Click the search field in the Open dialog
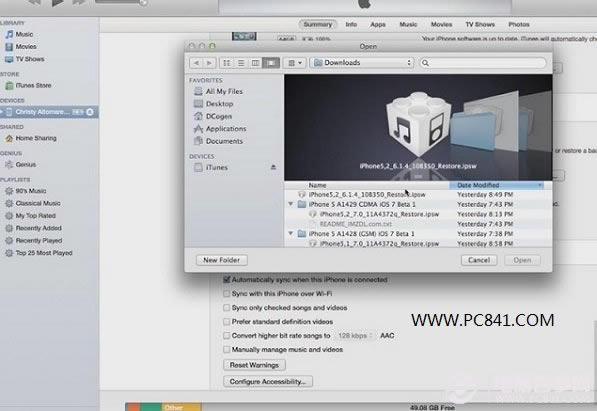Viewport: 597px width, 411px height. click(483, 63)
